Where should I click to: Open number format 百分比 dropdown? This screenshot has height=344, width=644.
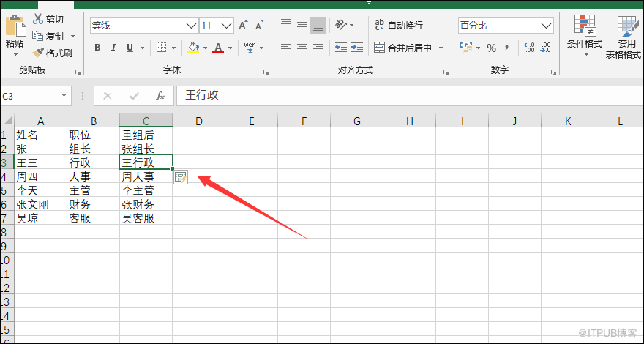pos(546,26)
